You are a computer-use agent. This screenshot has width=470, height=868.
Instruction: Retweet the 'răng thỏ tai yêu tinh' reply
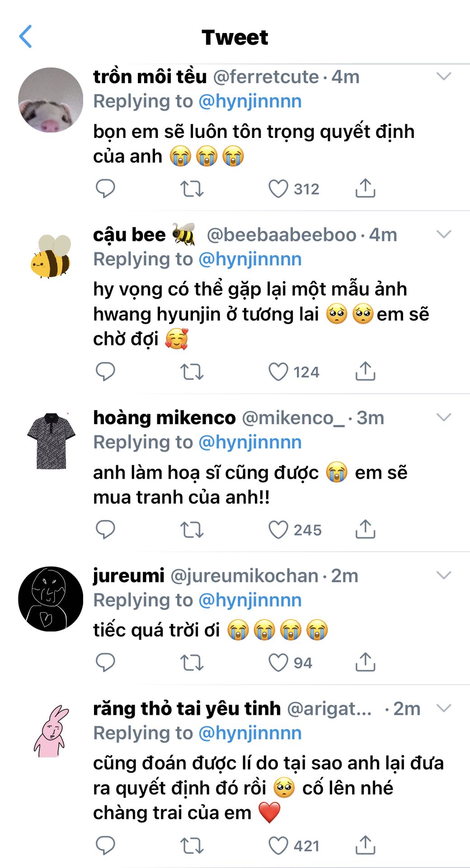tap(192, 845)
